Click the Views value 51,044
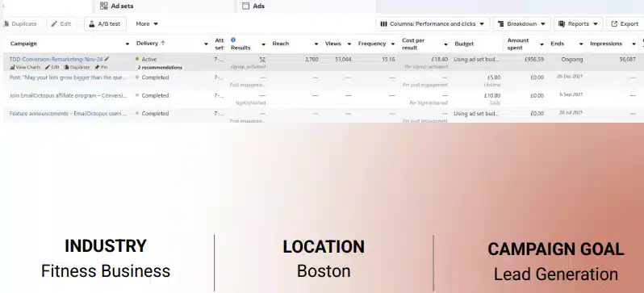 point(343,59)
